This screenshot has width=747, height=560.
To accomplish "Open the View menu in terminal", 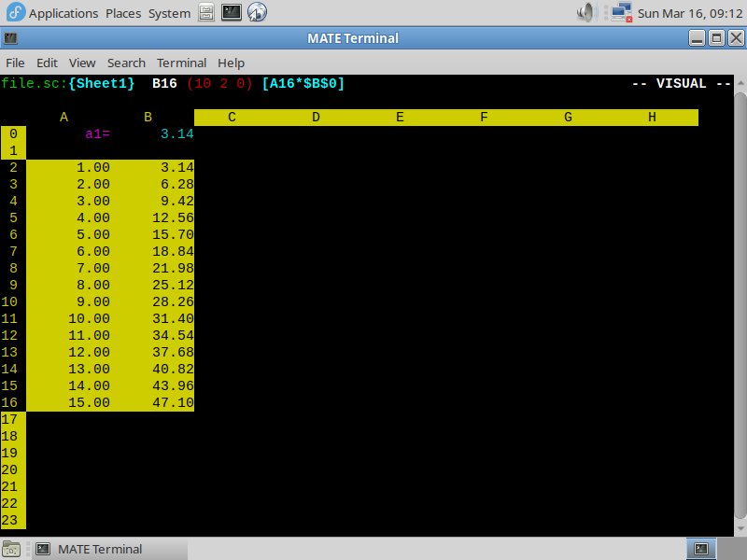I will pyautogui.click(x=82, y=63).
